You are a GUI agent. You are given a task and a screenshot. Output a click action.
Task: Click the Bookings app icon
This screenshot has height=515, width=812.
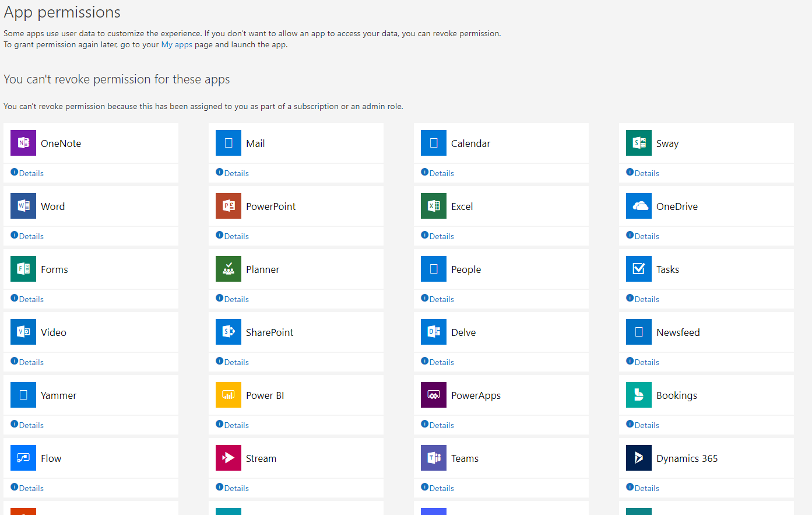click(x=639, y=395)
